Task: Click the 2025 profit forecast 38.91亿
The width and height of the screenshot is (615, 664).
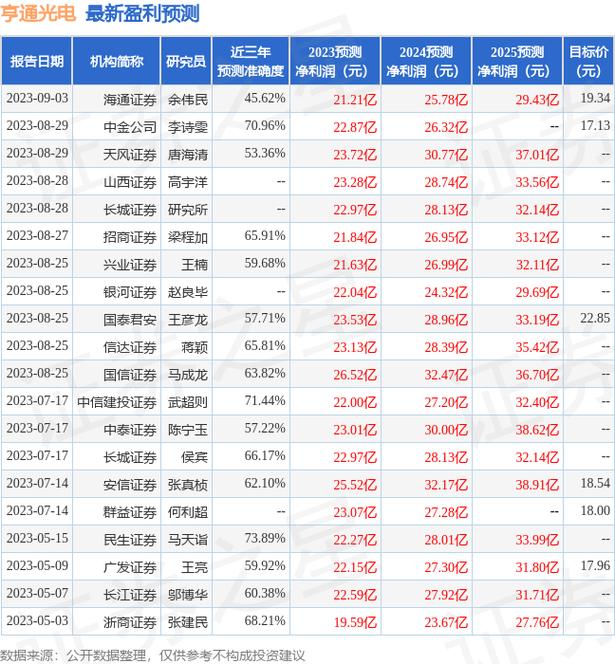Action: point(537,485)
